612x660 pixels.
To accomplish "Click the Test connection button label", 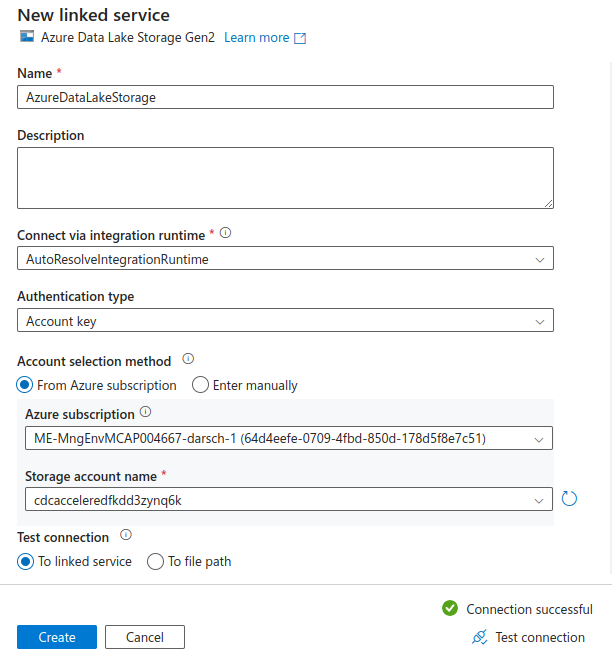I will pos(540,637).
